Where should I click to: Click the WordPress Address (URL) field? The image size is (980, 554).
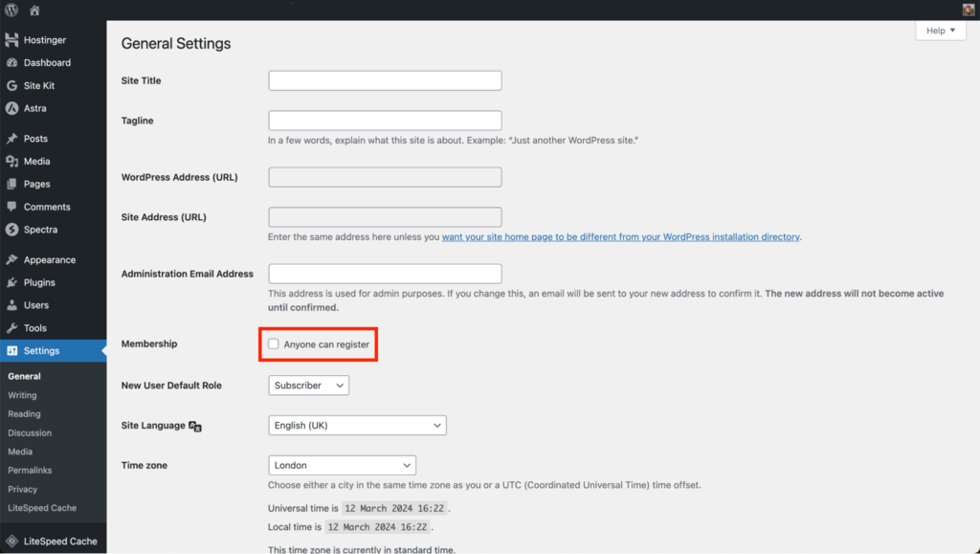coord(385,177)
